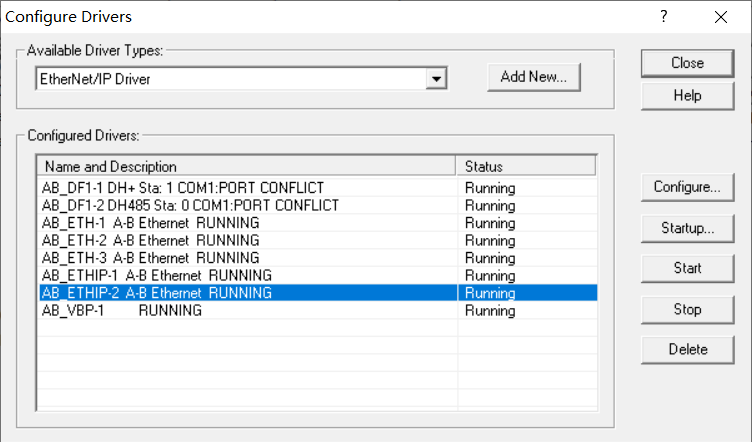
Task: Click the question mark help icon in title bar
Action: pyautogui.click(x=663, y=17)
